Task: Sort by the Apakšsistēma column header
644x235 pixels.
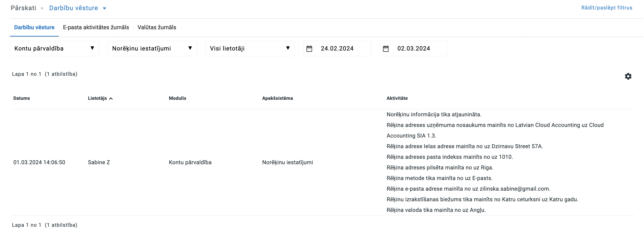Action: [x=277, y=98]
